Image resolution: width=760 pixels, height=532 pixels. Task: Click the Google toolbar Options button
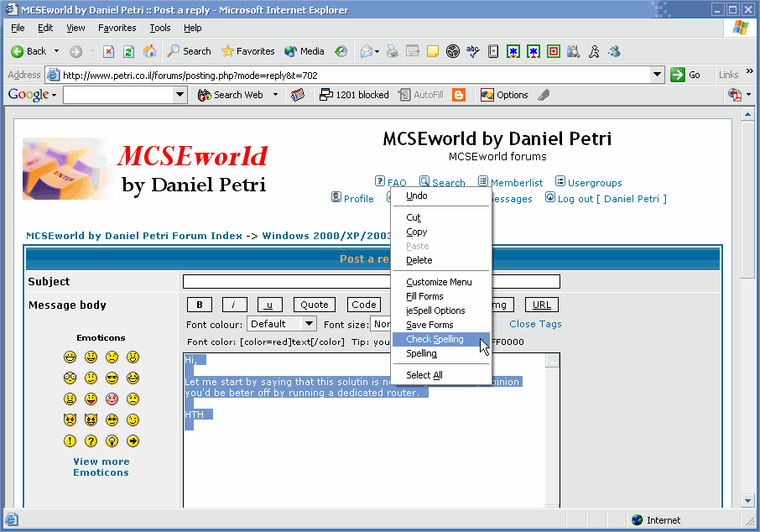[504, 95]
